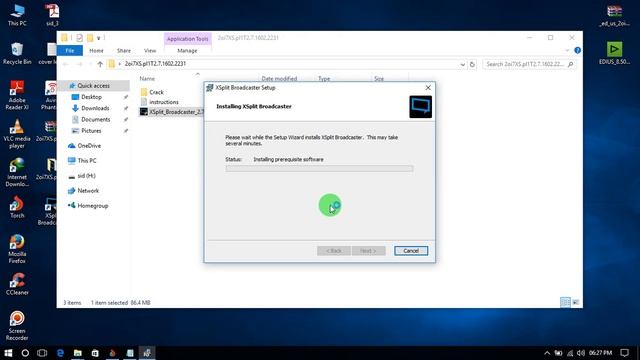Select OneDrive in navigation pane
Screen dimensions: 640x360
(89, 146)
